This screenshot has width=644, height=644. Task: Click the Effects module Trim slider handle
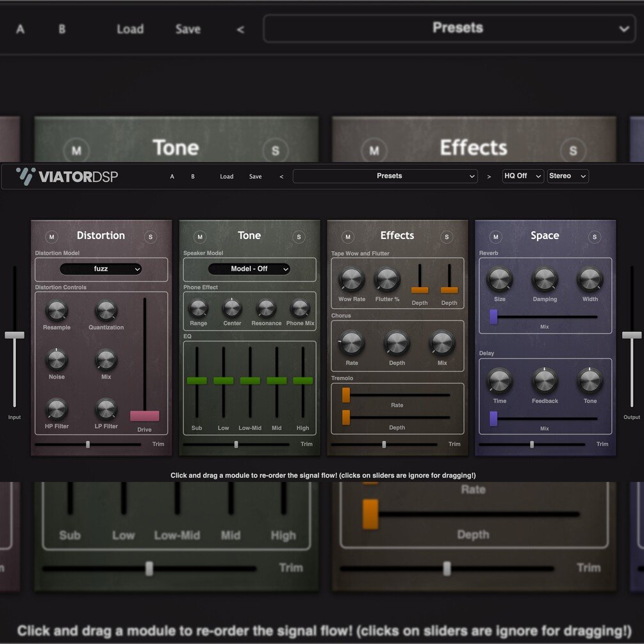click(384, 445)
